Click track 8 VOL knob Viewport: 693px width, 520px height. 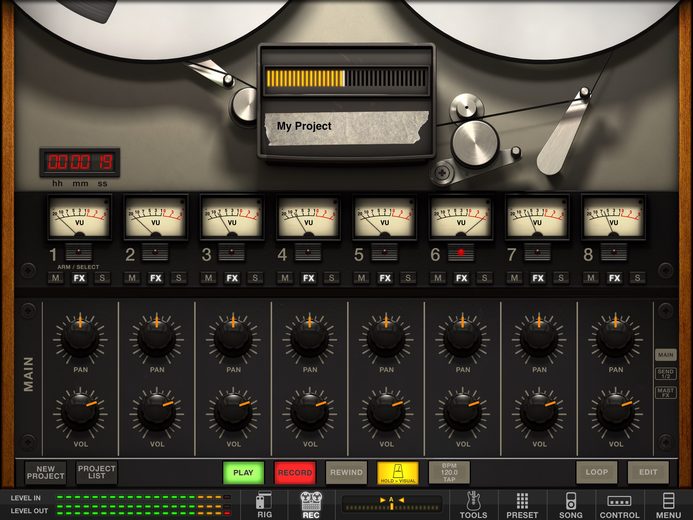click(x=616, y=412)
